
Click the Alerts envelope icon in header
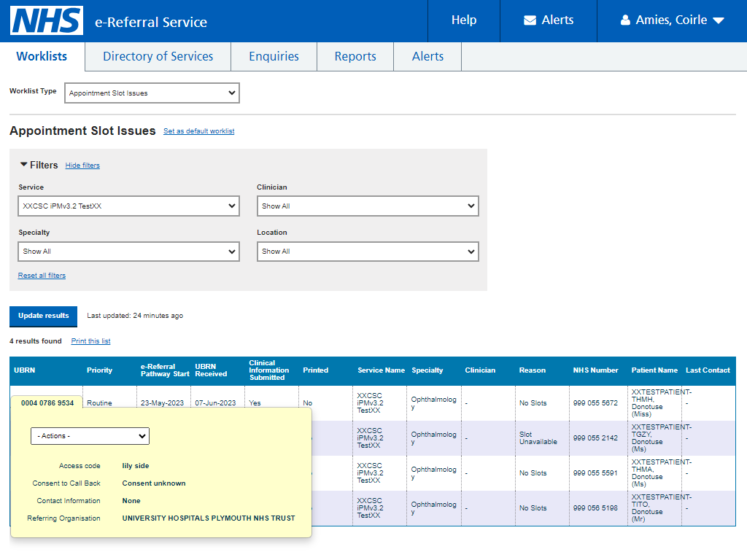coord(530,20)
